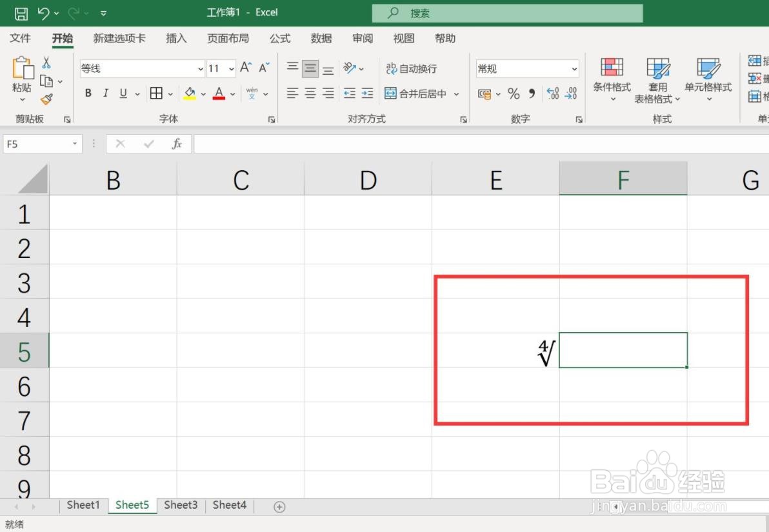This screenshot has height=532, width=769.
Task: Click the Undo arrow icon
Action: click(x=43, y=14)
